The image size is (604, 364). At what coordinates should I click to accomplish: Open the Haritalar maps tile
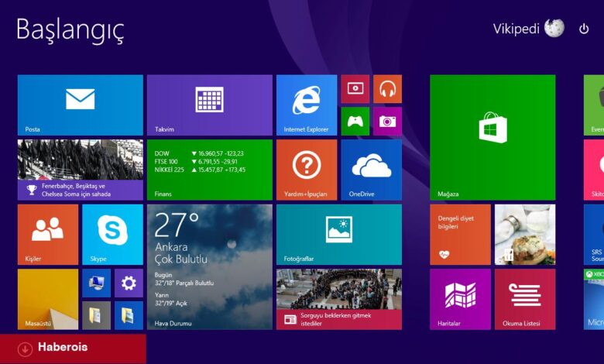[x=460, y=299]
